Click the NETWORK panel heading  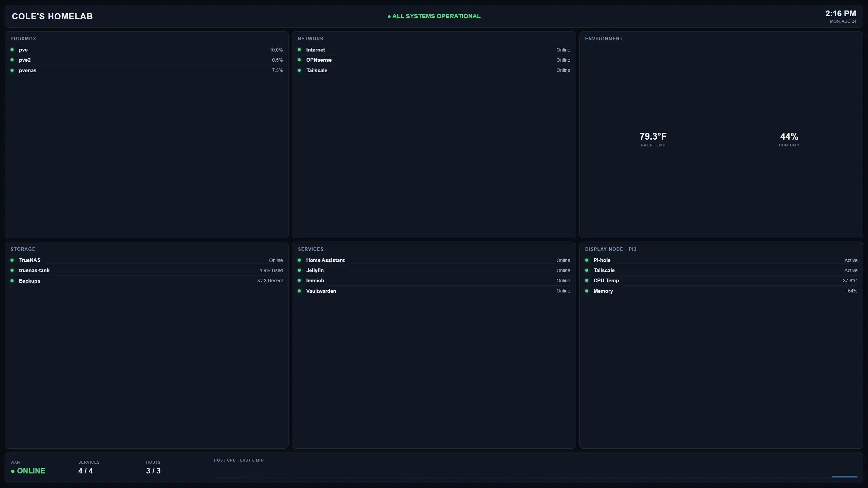pos(311,39)
